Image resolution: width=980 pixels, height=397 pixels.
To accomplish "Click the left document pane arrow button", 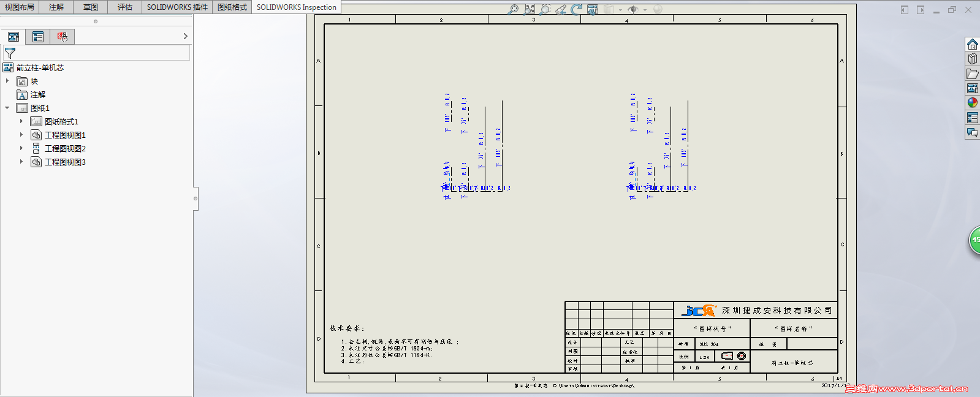I will (x=905, y=10).
